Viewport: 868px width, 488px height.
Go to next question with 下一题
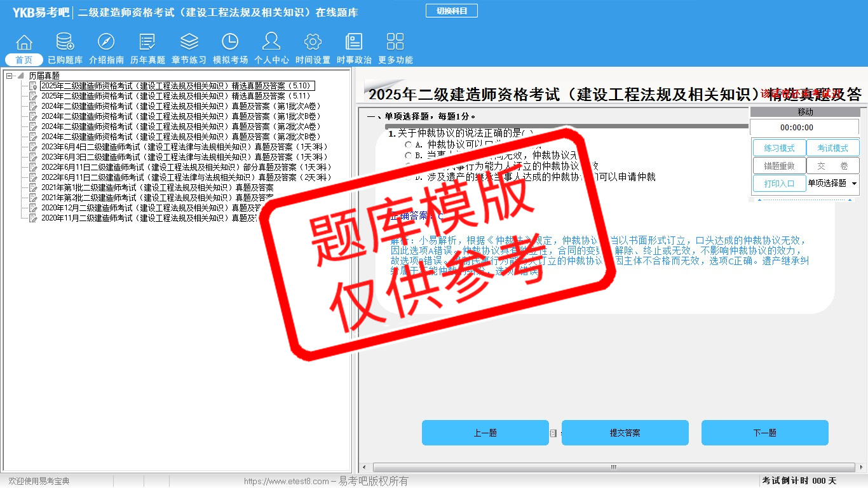(x=764, y=433)
